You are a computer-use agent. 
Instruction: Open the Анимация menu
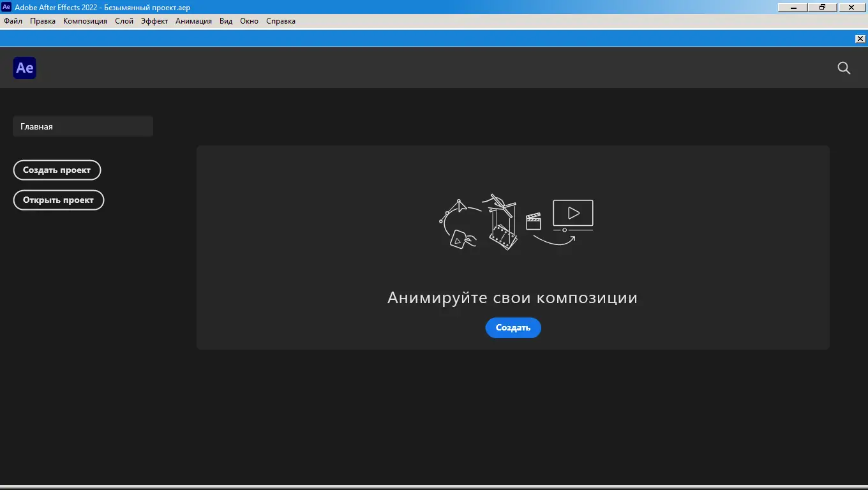point(193,21)
